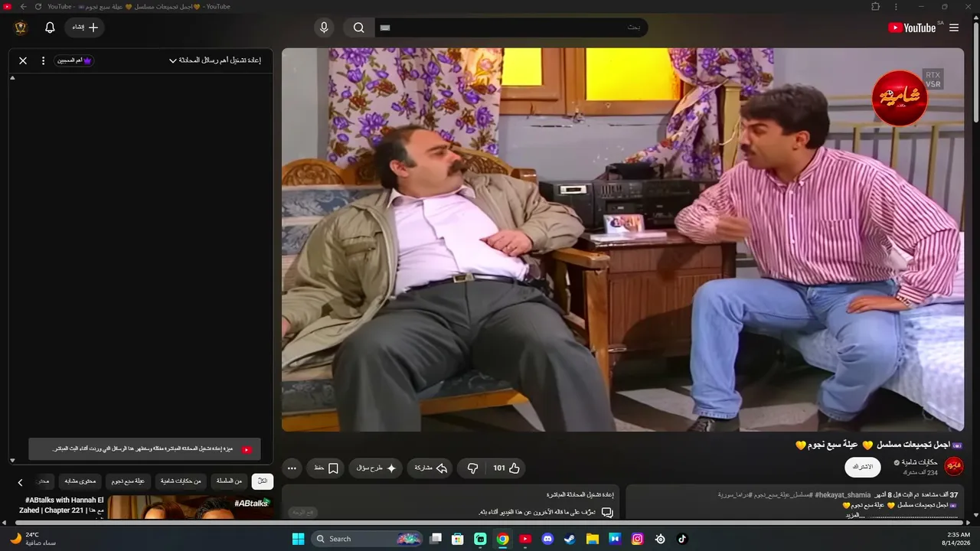Click the live chat replay info banner

tap(145, 449)
